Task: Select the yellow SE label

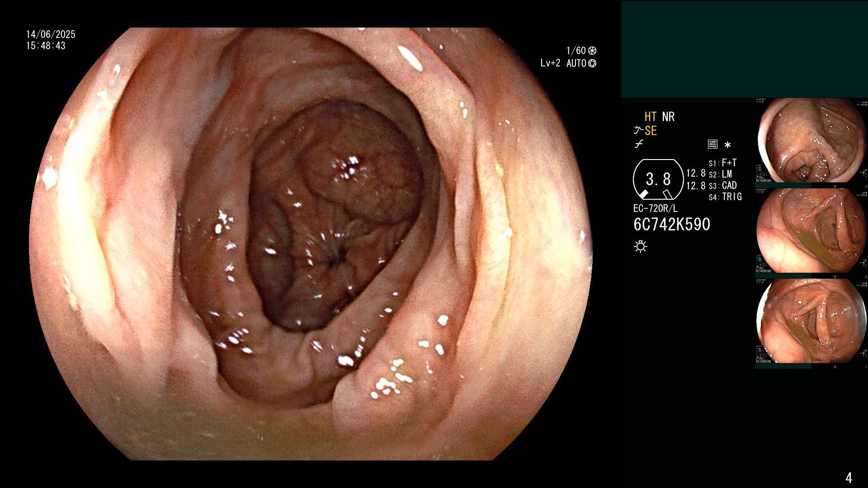Action: point(651,131)
